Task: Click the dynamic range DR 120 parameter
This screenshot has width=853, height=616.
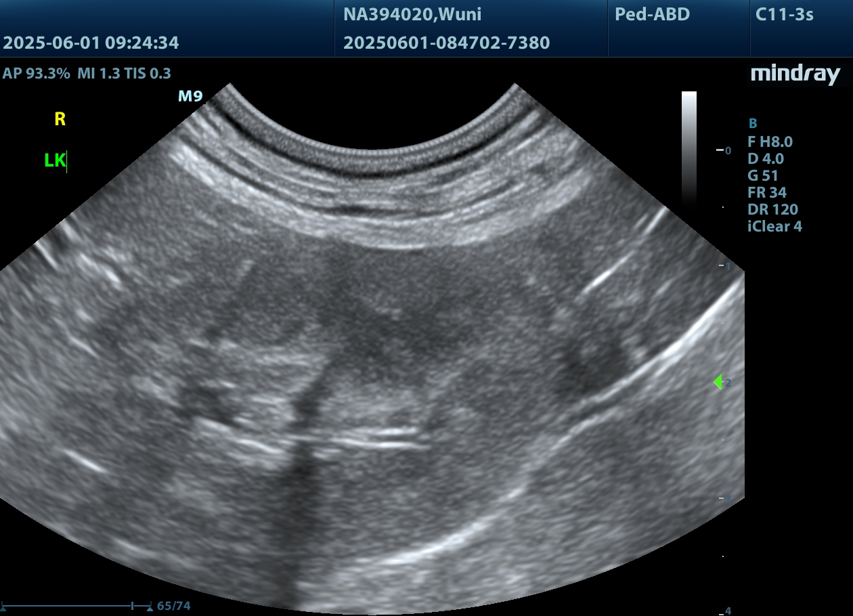Action: click(772, 209)
